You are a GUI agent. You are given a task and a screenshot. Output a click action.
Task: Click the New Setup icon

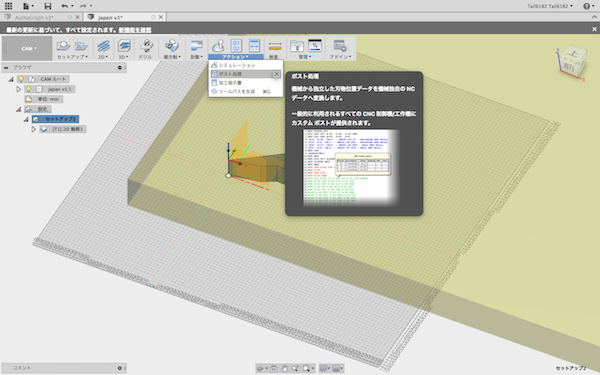(x=63, y=46)
